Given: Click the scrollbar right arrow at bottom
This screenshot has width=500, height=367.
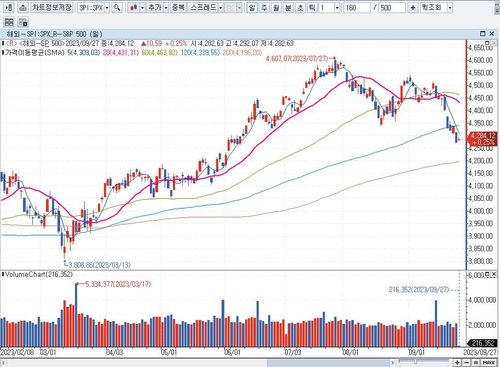Looking at the screenshot, I should tap(393, 362).
